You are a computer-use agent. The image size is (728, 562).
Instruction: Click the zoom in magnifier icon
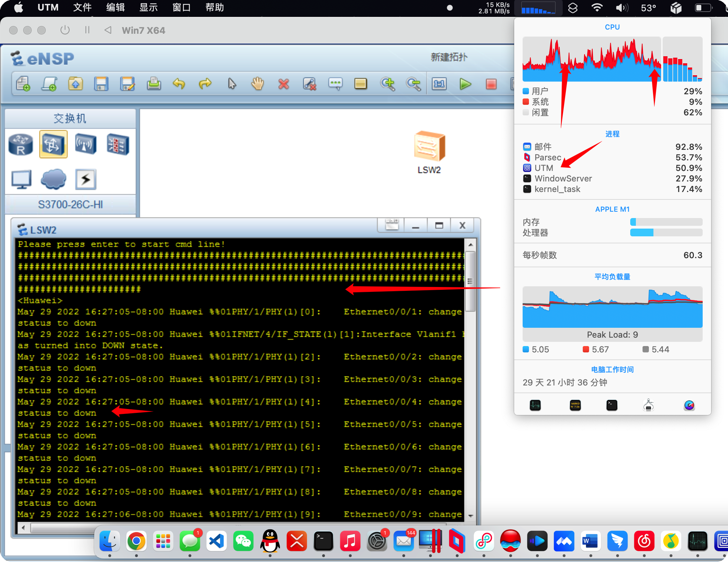point(388,84)
